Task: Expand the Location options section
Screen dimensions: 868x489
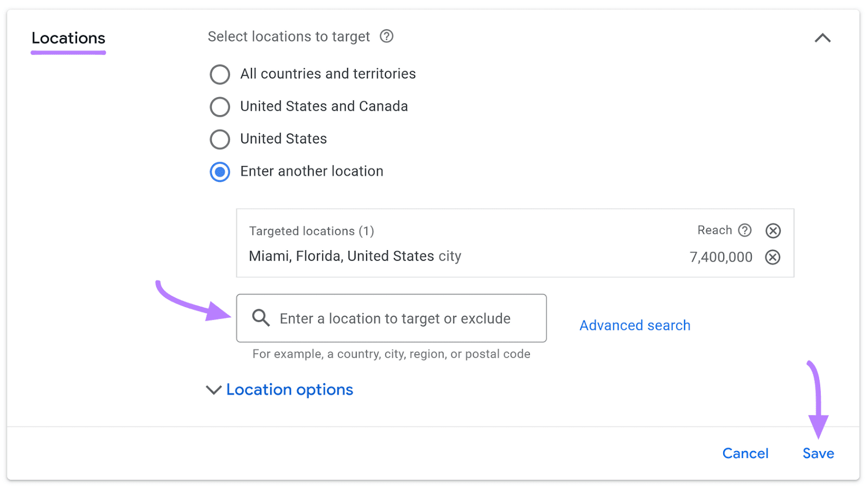Action: coord(289,390)
